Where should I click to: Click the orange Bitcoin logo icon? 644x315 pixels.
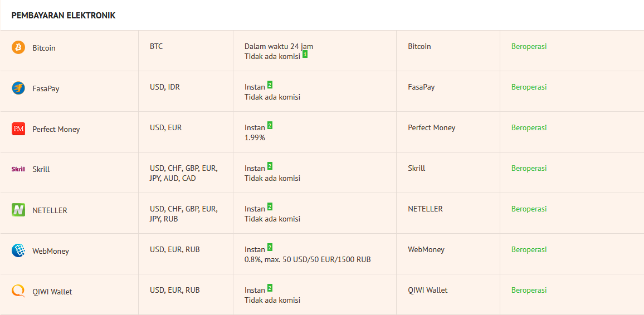(x=18, y=48)
